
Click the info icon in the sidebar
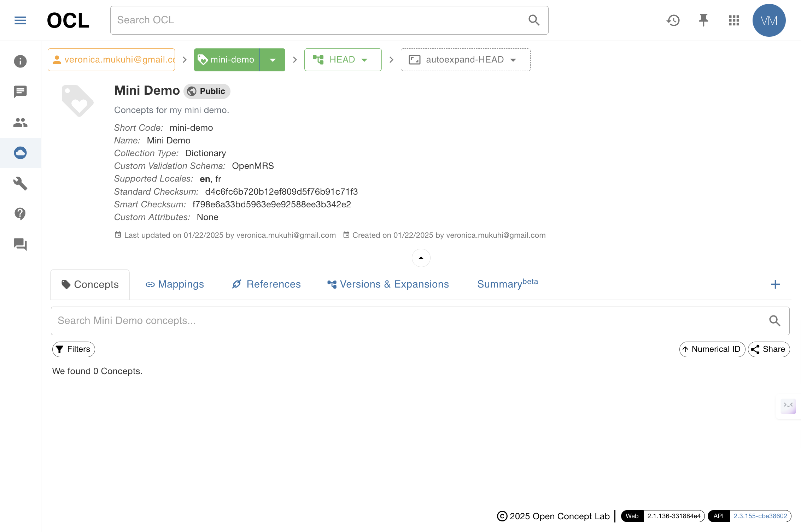[x=20, y=61]
